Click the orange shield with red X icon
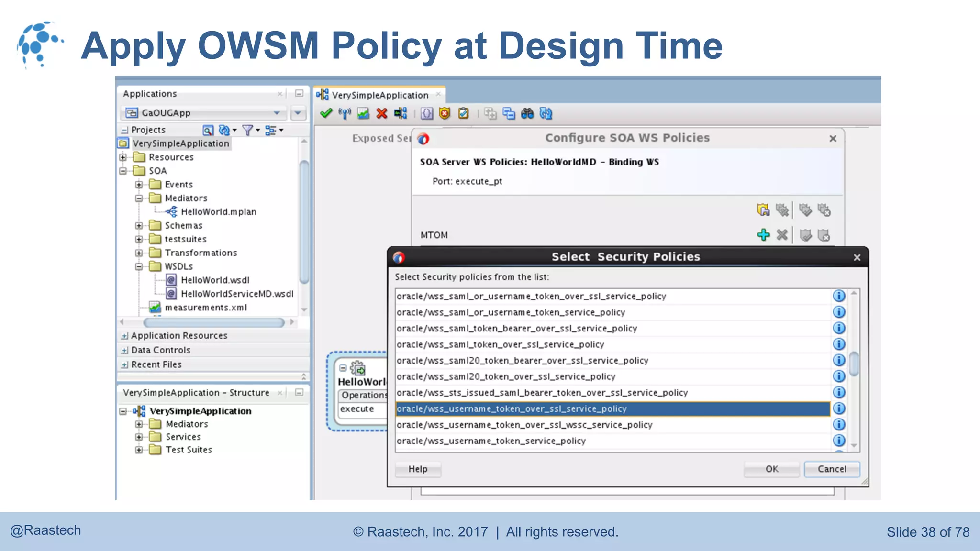The width and height of the screenshot is (980, 551). [445, 113]
